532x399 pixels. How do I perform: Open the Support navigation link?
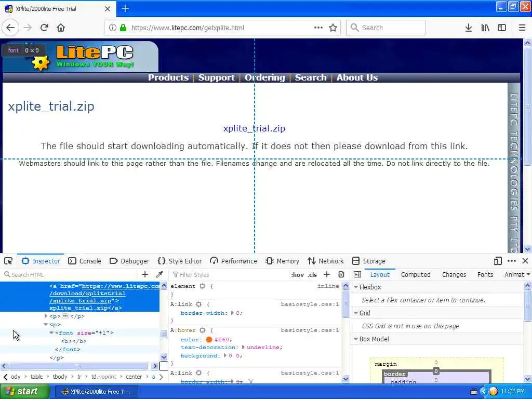[x=217, y=77]
